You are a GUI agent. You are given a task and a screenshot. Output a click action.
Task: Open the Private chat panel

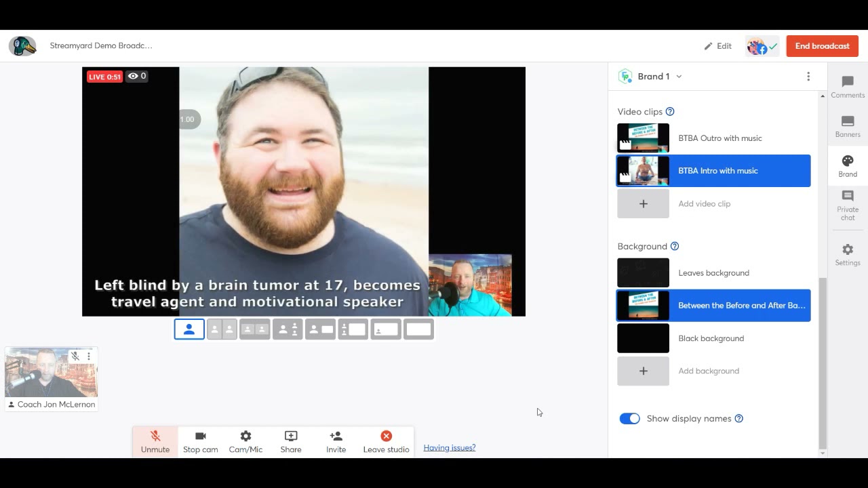tap(848, 205)
